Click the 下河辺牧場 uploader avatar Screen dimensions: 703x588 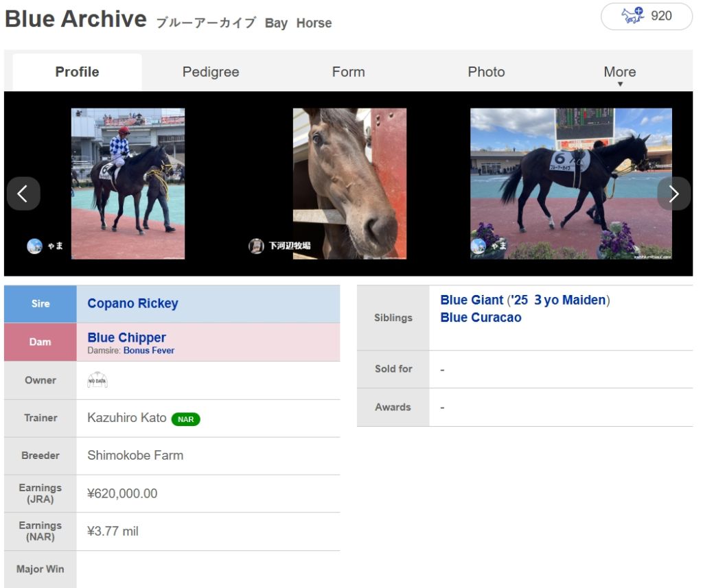256,246
